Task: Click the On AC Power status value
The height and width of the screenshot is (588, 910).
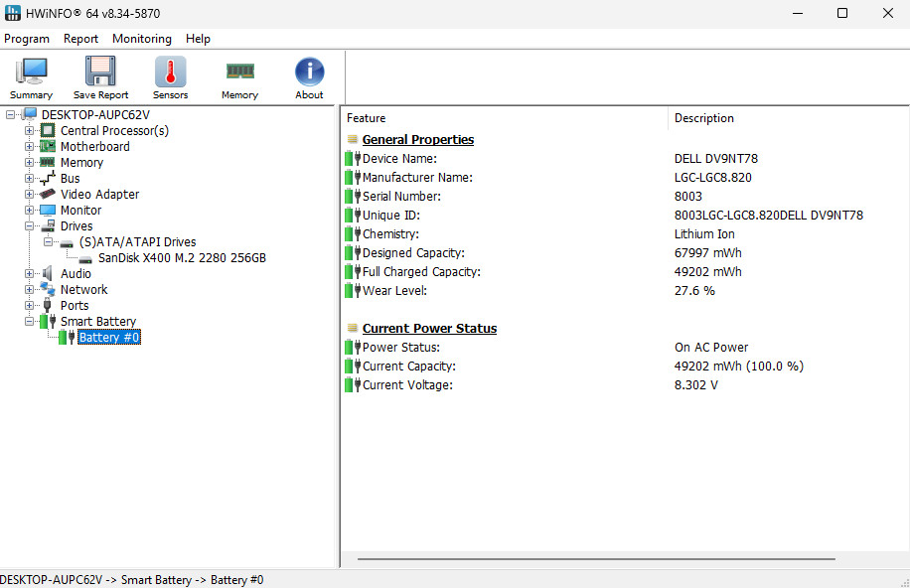Action: 711,347
